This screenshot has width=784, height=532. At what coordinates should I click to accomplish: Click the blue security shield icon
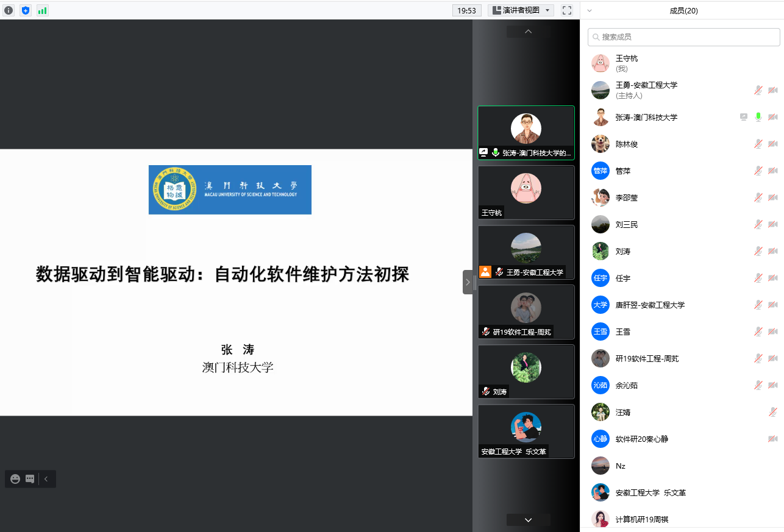coord(25,10)
